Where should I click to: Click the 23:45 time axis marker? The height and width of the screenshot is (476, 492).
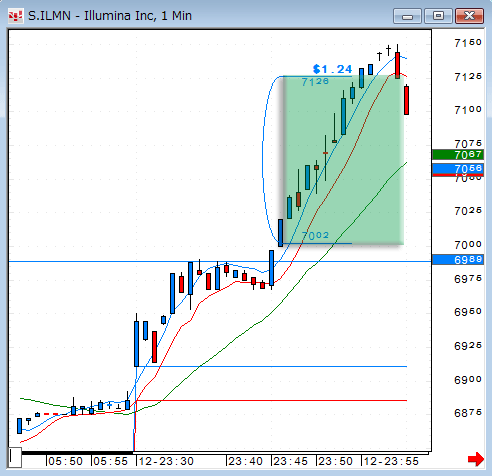coord(290,461)
